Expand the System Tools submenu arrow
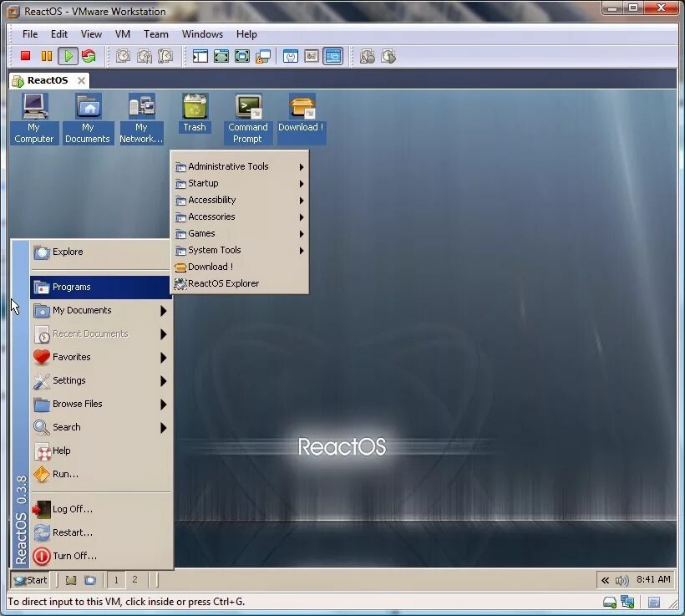 coord(302,251)
